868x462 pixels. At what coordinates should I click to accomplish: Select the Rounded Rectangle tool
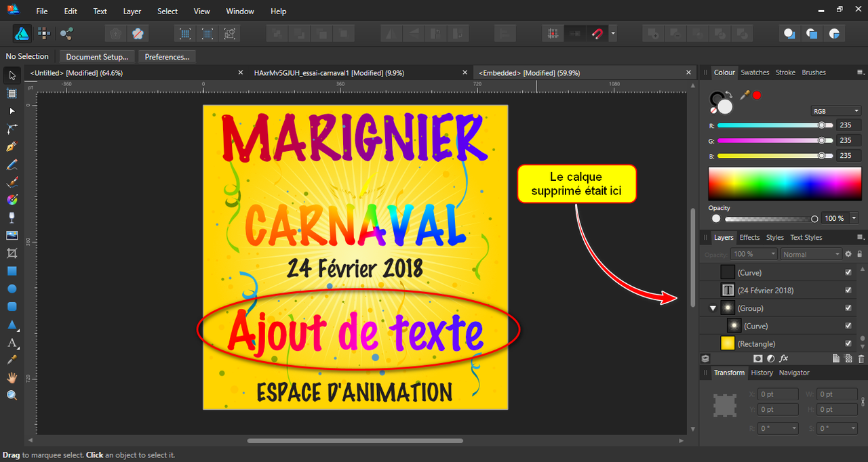click(12, 306)
